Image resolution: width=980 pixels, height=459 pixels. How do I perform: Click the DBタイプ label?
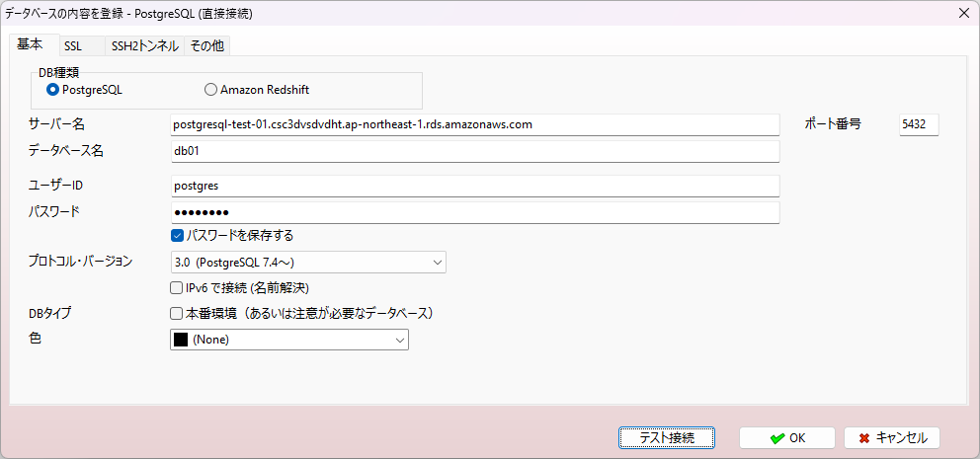[x=50, y=314]
